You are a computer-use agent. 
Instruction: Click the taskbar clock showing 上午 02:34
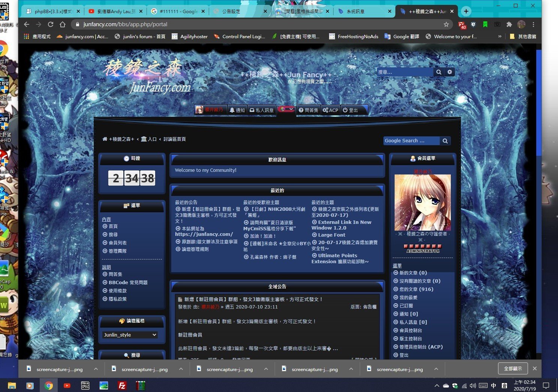click(525, 386)
